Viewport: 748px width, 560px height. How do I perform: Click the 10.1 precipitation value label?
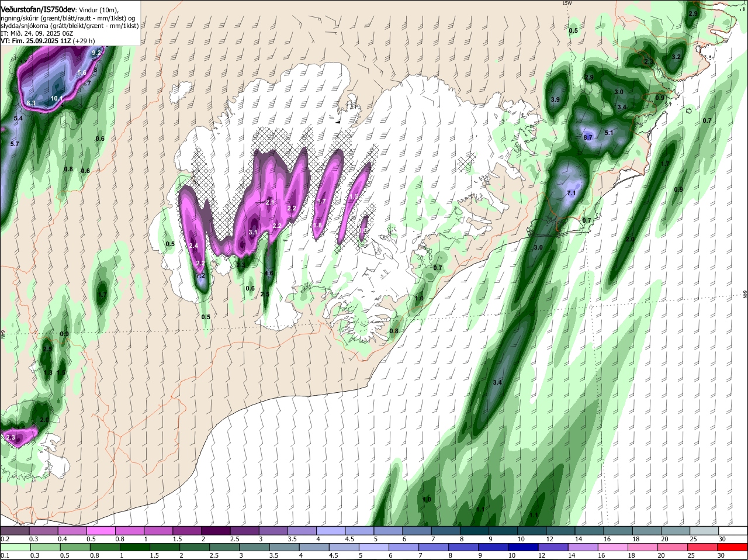[x=57, y=99]
